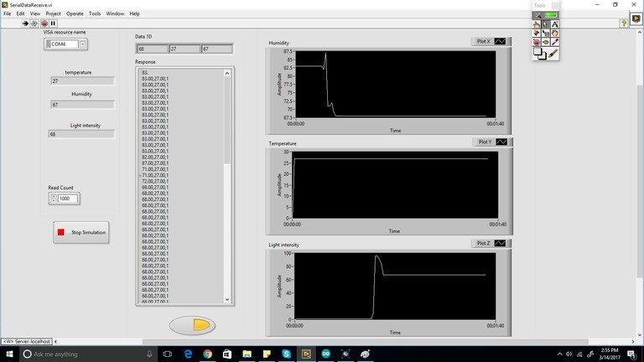This screenshot has width=644, height=362.
Task: Decrement the Read Count value
Action: (54, 201)
